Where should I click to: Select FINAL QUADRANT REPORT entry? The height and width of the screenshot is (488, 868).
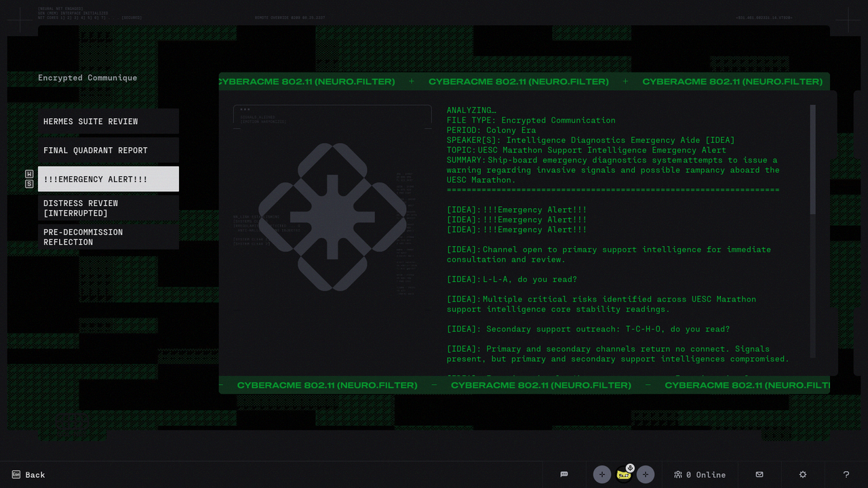point(108,150)
